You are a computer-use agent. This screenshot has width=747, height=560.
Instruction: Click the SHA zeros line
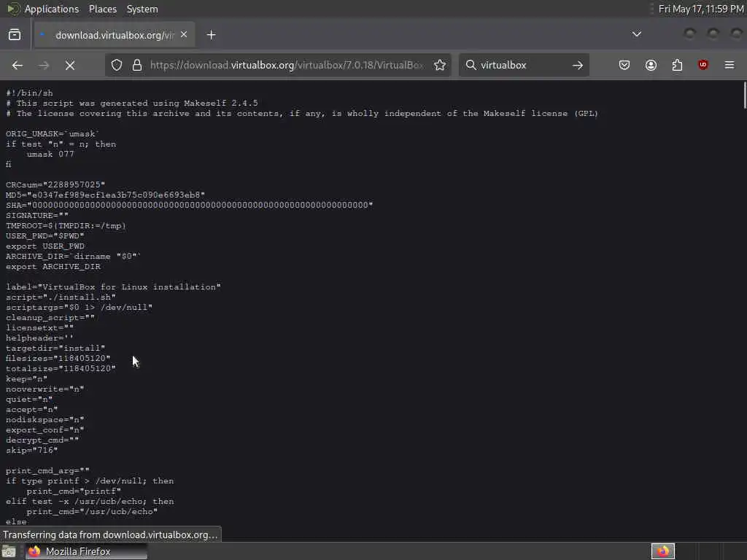point(189,205)
